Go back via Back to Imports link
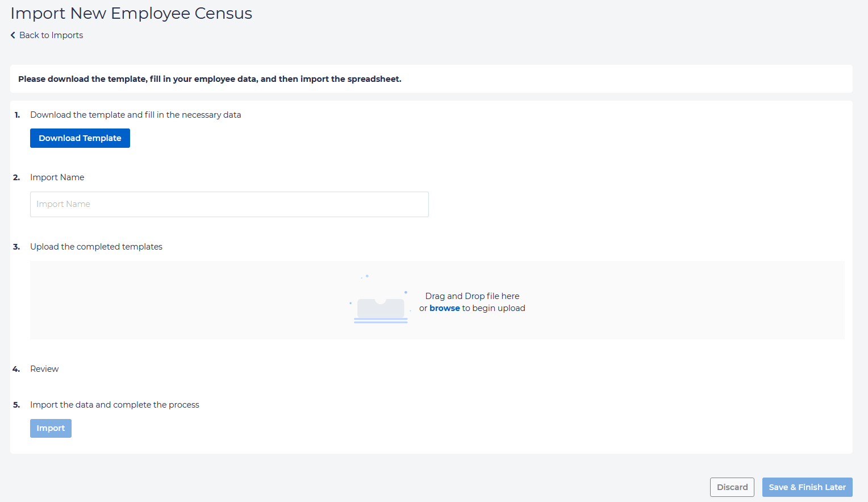The width and height of the screenshot is (868, 502). (51, 35)
